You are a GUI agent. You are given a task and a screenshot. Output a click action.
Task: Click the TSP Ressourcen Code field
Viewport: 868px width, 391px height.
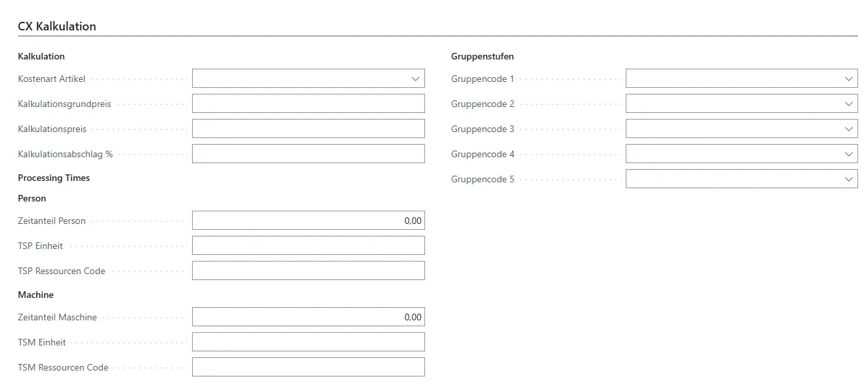308,271
